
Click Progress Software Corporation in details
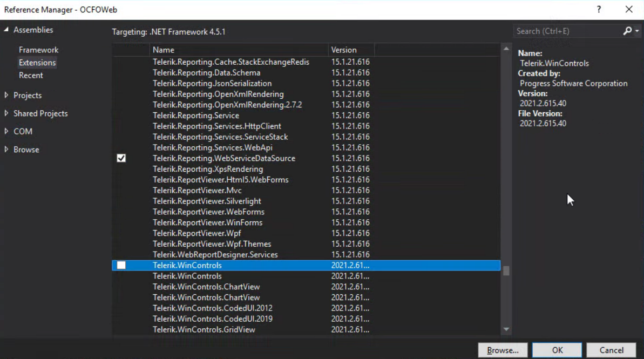tap(573, 83)
